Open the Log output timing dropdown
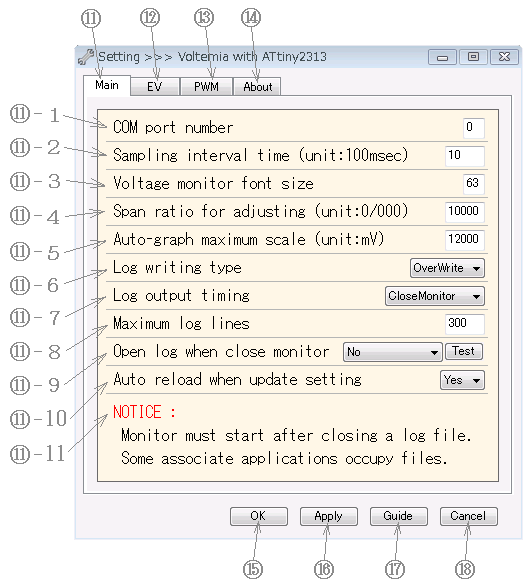Image resolution: width=529 pixels, height=582 pixels. click(435, 296)
